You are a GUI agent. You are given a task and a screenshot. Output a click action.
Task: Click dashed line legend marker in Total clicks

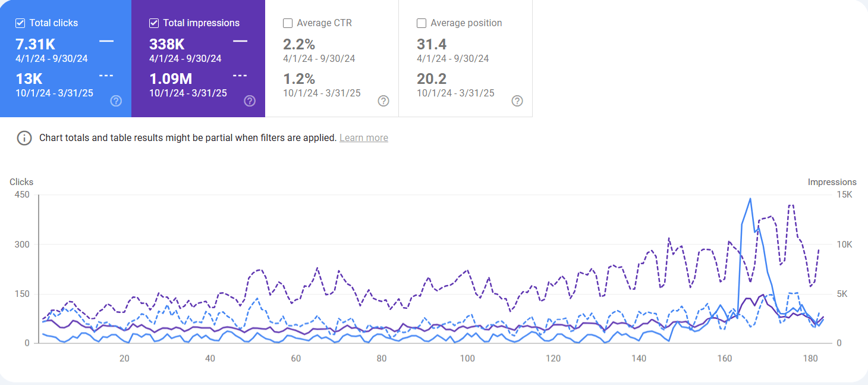point(106,76)
